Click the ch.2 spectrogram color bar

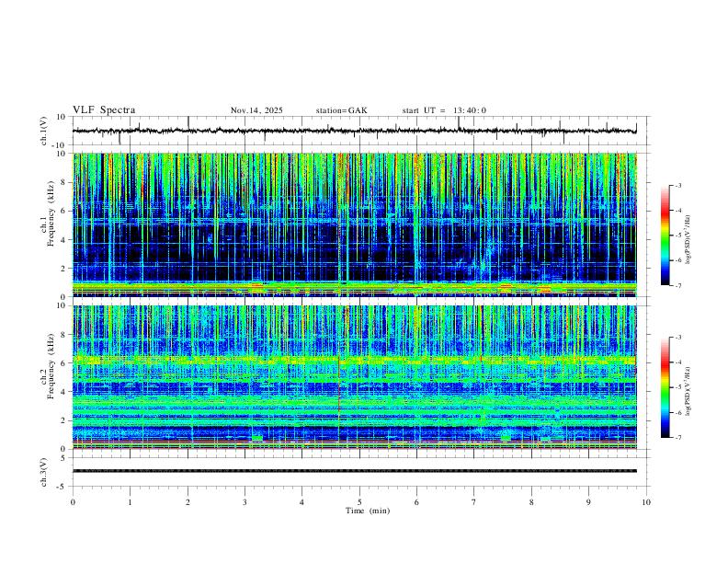(665, 387)
